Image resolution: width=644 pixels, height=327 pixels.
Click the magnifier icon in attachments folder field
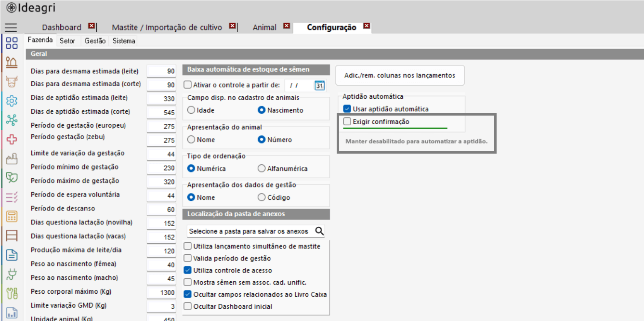click(319, 231)
